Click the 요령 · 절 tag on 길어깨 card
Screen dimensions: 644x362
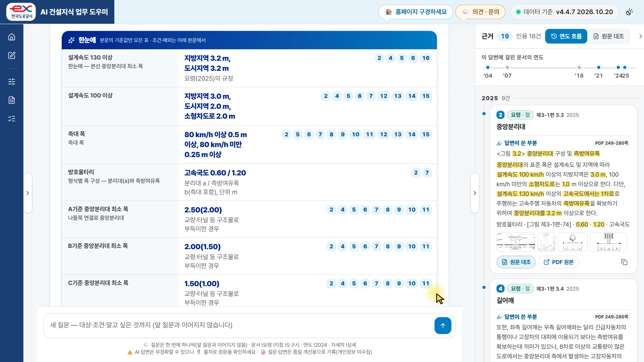520,289
